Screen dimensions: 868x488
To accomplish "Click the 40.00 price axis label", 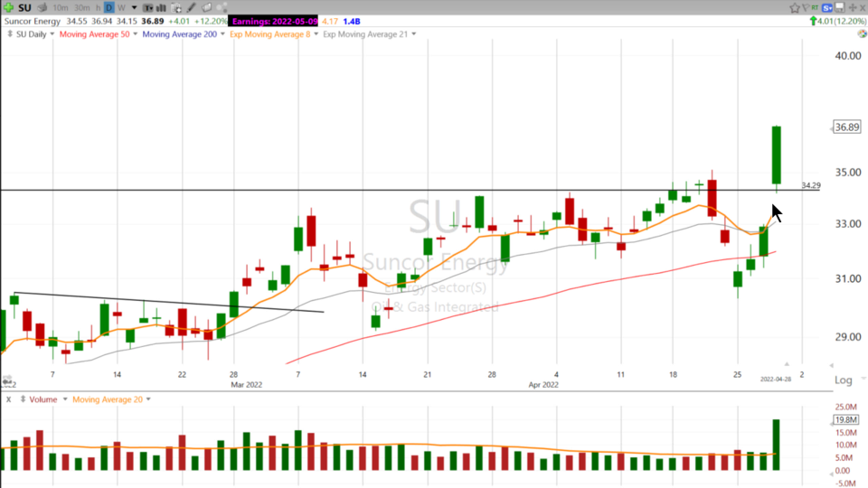I will pyautogui.click(x=847, y=56).
